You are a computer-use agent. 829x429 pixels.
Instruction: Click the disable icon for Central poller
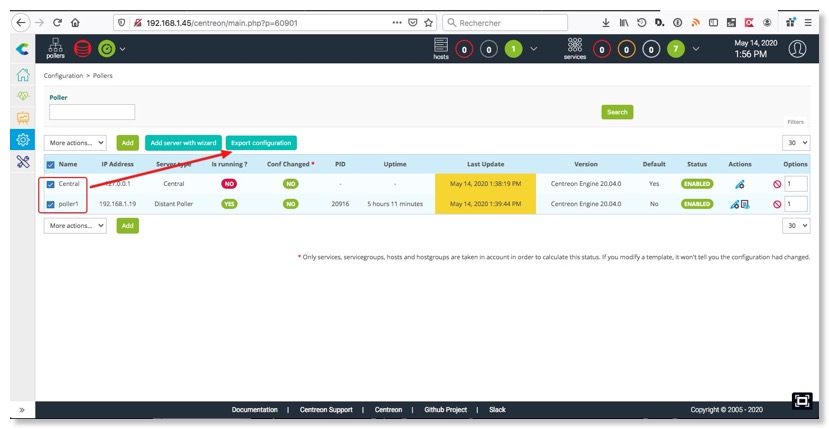pos(777,184)
